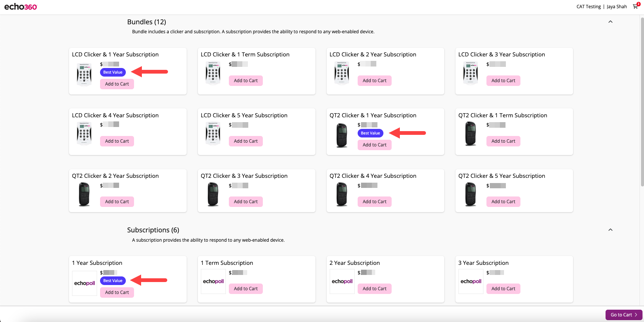Collapse the Subscriptions section chevron
This screenshot has width=644, height=322.
[x=610, y=230]
